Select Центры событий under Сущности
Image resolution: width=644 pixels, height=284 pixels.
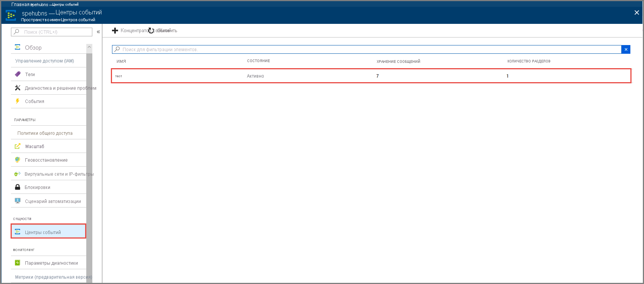[x=48, y=231]
